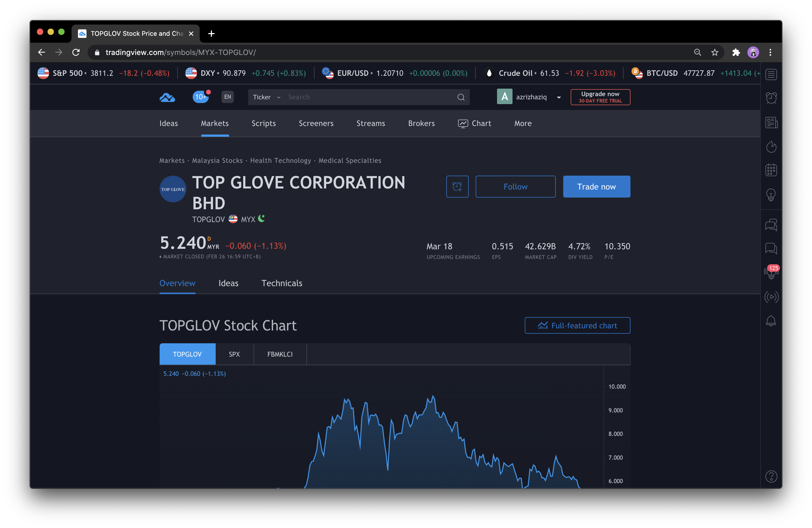812x528 pixels.
Task: Expand the Ticker search type dropdown
Action: coord(266,97)
